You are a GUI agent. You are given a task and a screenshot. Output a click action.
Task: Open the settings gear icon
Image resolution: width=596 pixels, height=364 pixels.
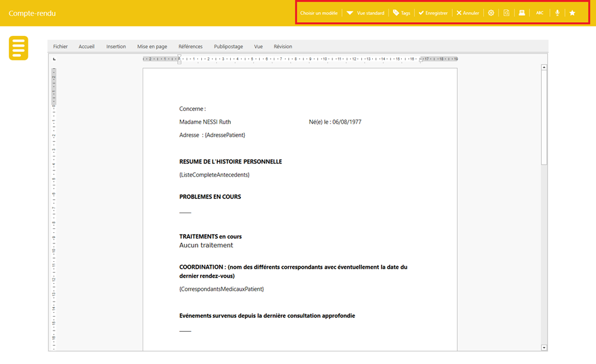(x=491, y=13)
